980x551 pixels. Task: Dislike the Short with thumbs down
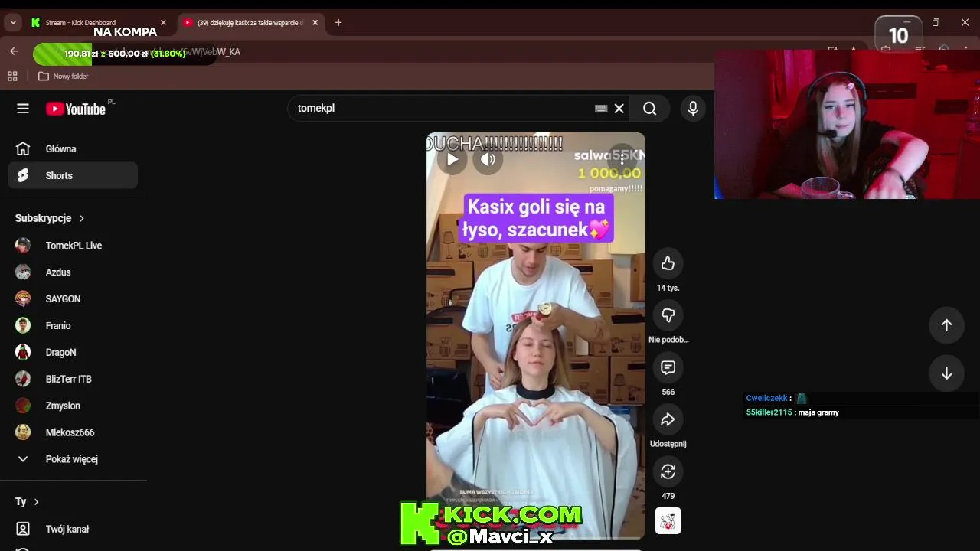click(x=668, y=315)
